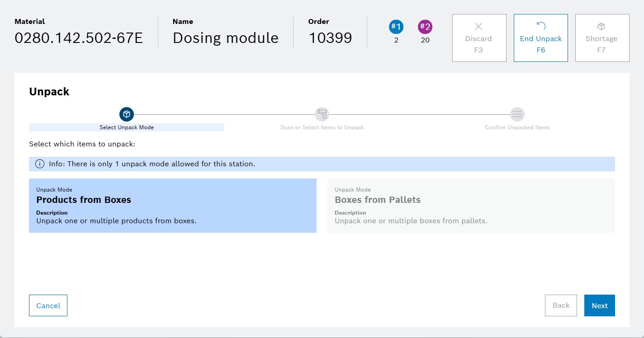Select the blue #1 badge
This screenshot has height=338, width=644.
(x=396, y=27)
